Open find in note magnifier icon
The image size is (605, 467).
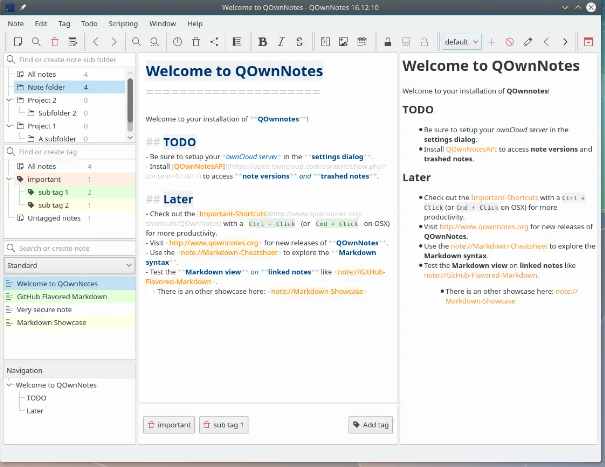(x=136, y=42)
